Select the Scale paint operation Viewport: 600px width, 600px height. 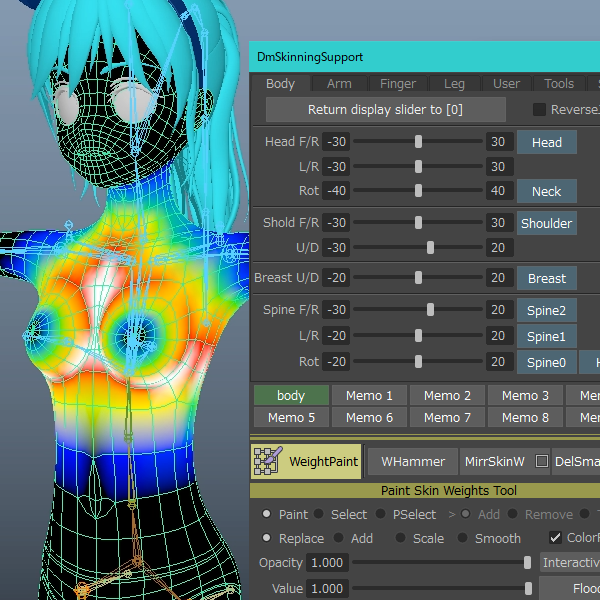click(400, 538)
